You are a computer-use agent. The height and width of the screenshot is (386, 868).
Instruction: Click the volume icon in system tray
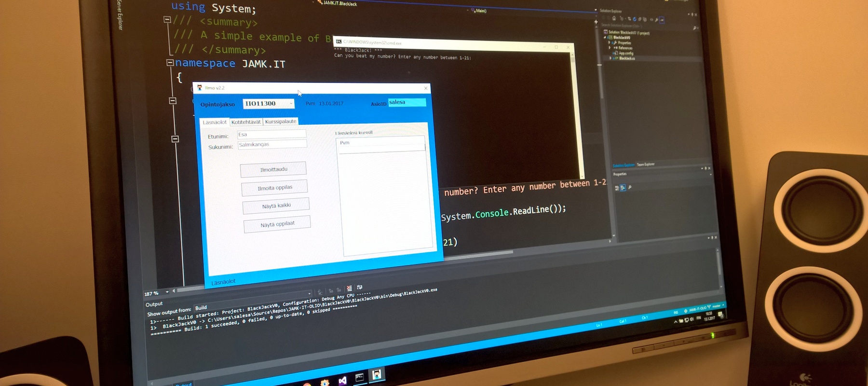[692, 319]
